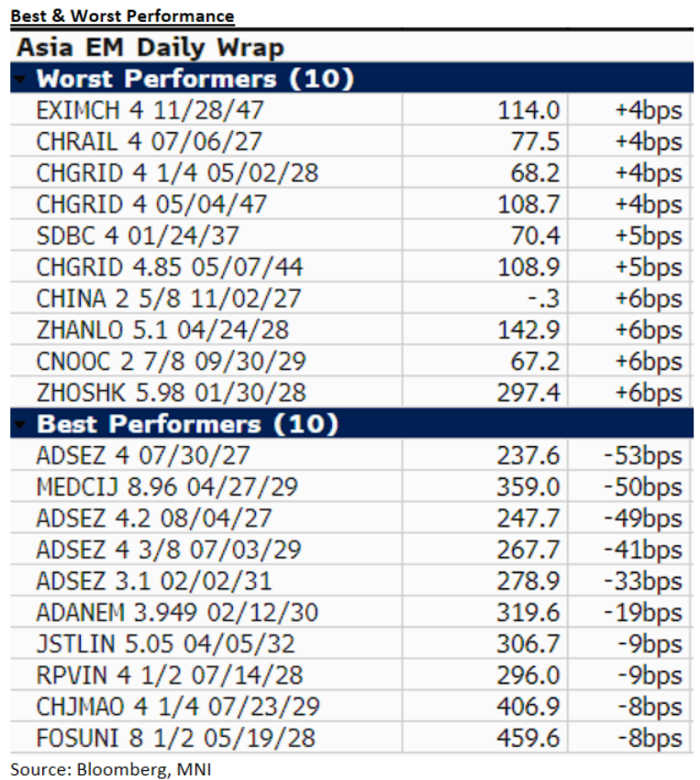Click the -50bps change cell
700x780 pixels.
pyautogui.click(x=643, y=487)
